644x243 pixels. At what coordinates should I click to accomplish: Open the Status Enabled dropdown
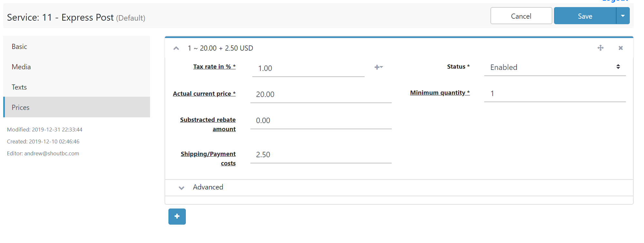[x=555, y=67]
